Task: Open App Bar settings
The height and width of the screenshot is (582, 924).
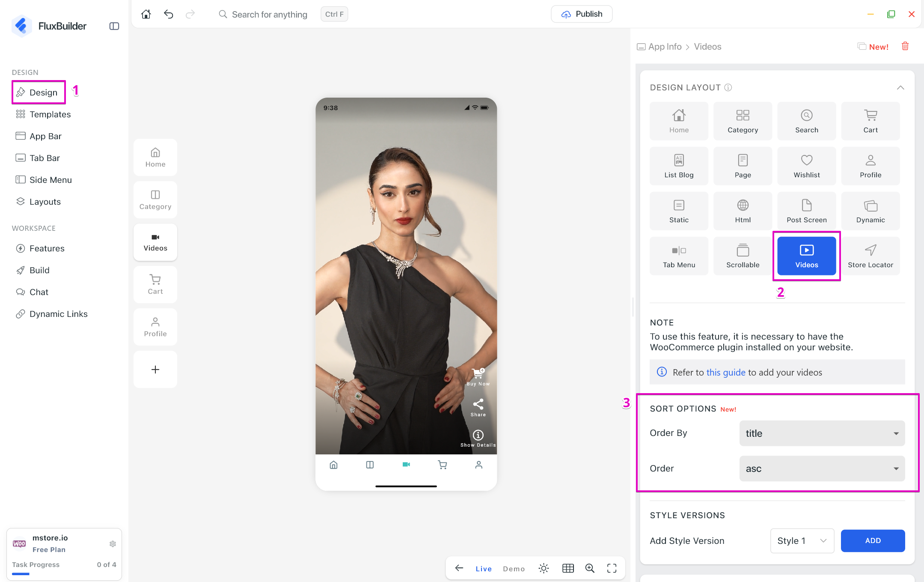Action: [x=39, y=136]
